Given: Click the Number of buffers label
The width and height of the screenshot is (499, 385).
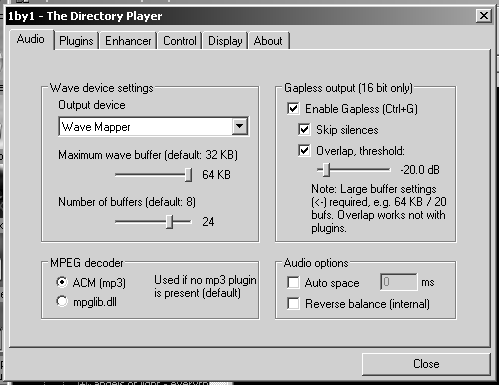Looking at the screenshot, I should pyautogui.click(x=127, y=202).
